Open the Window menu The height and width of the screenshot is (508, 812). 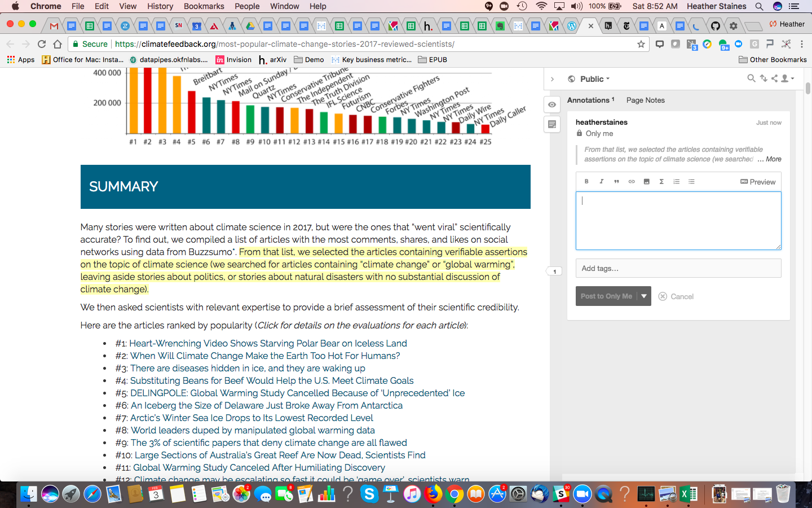(x=285, y=6)
